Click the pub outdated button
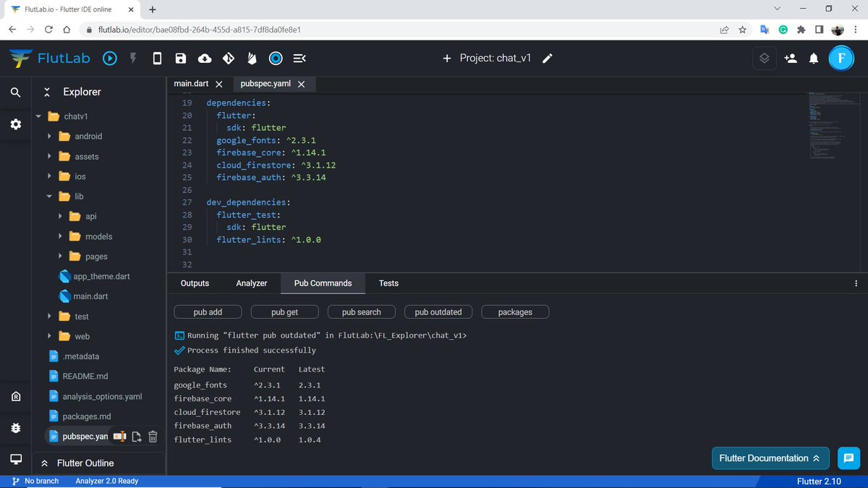The height and width of the screenshot is (488, 868). coord(438,312)
